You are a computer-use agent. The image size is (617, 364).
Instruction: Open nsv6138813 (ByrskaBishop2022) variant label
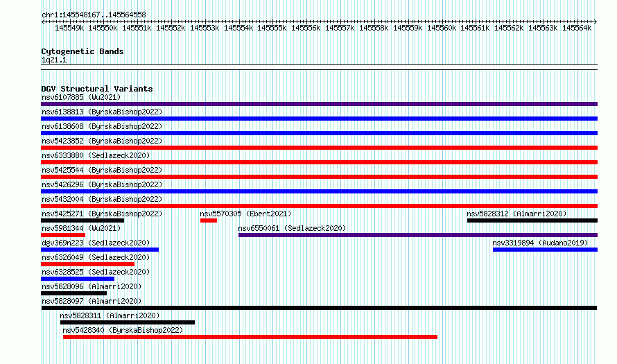(102, 112)
